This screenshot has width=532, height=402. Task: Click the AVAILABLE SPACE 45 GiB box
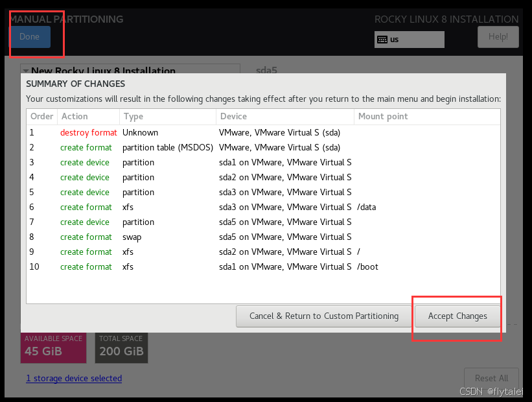click(53, 348)
